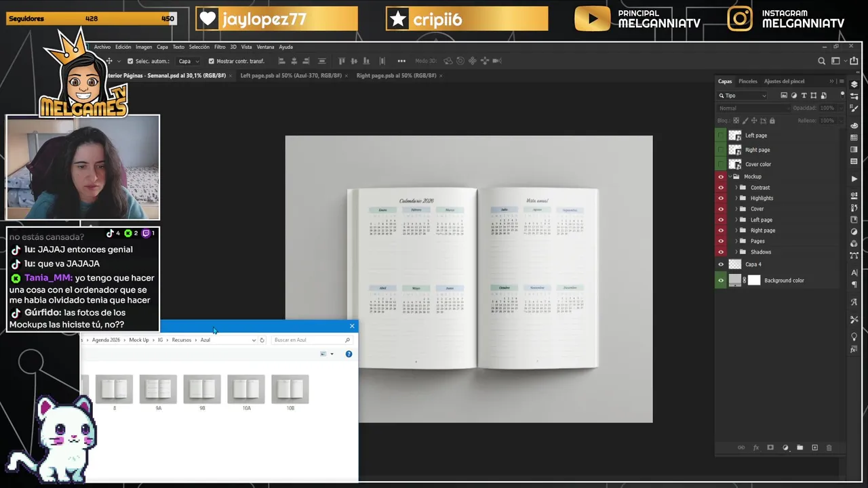Image resolution: width=868 pixels, height=488 pixels.
Task: Expand the Pages group
Action: pos(736,241)
